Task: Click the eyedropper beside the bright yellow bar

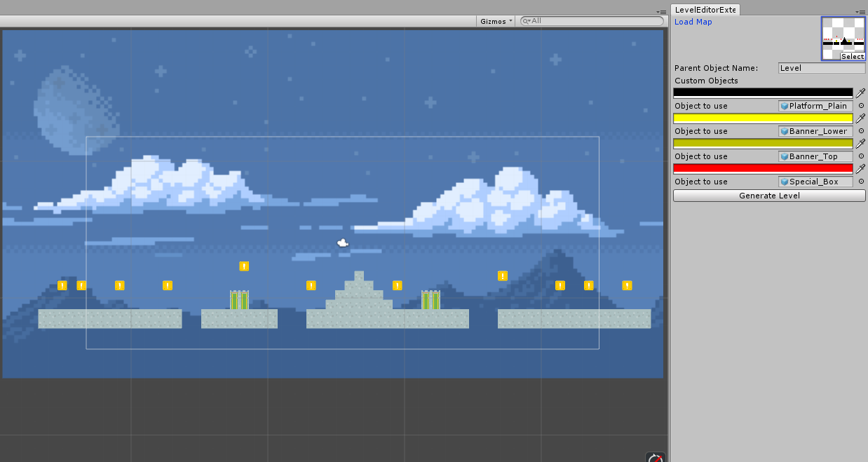Action: click(860, 118)
